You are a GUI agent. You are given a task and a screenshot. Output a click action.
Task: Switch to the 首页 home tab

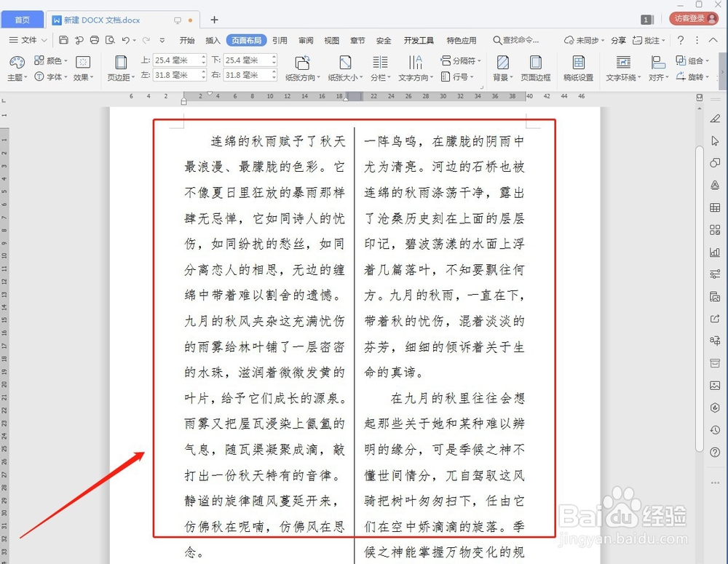click(x=23, y=19)
